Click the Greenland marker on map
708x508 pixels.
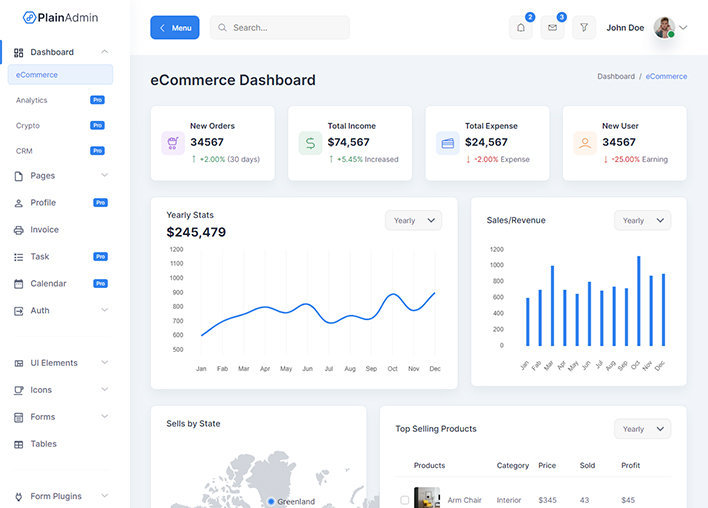click(271, 501)
